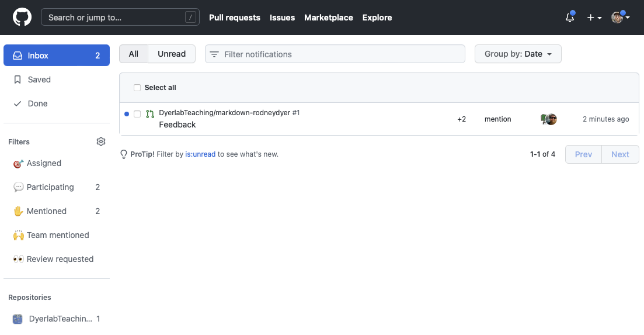Open the plus create-new dropdown
644x335 pixels.
click(594, 18)
